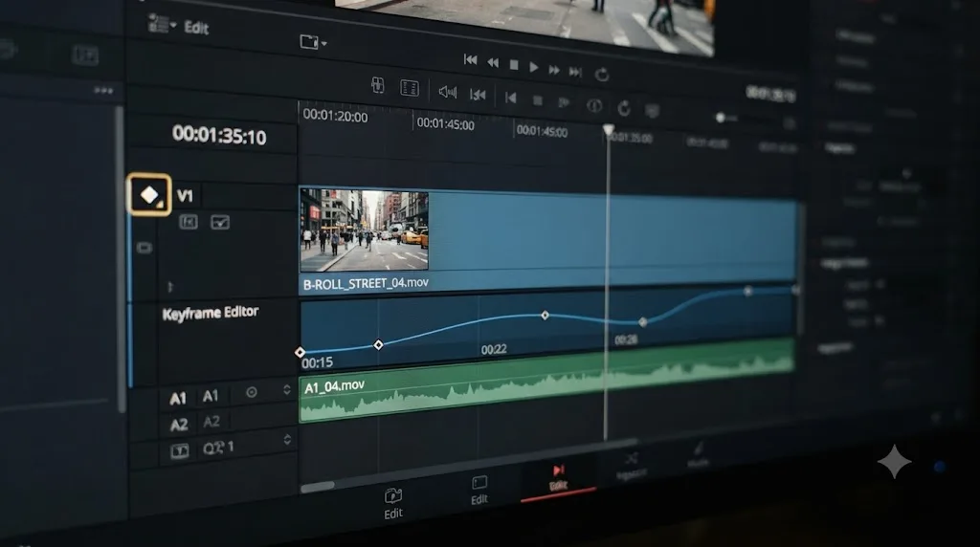Screen dimensions: 980x547
Task: Select the keyframe near the upper right end of the curve
Action: coord(748,291)
